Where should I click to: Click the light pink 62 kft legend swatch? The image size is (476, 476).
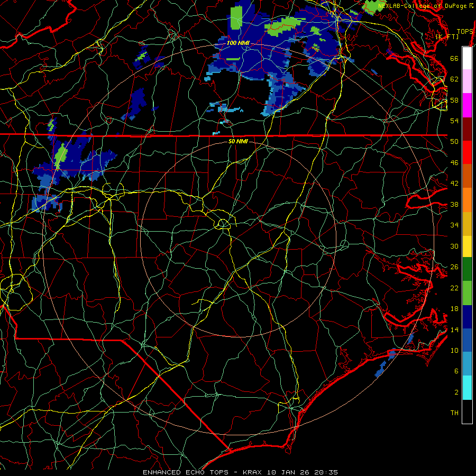pyautogui.click(x=467, y=81)
